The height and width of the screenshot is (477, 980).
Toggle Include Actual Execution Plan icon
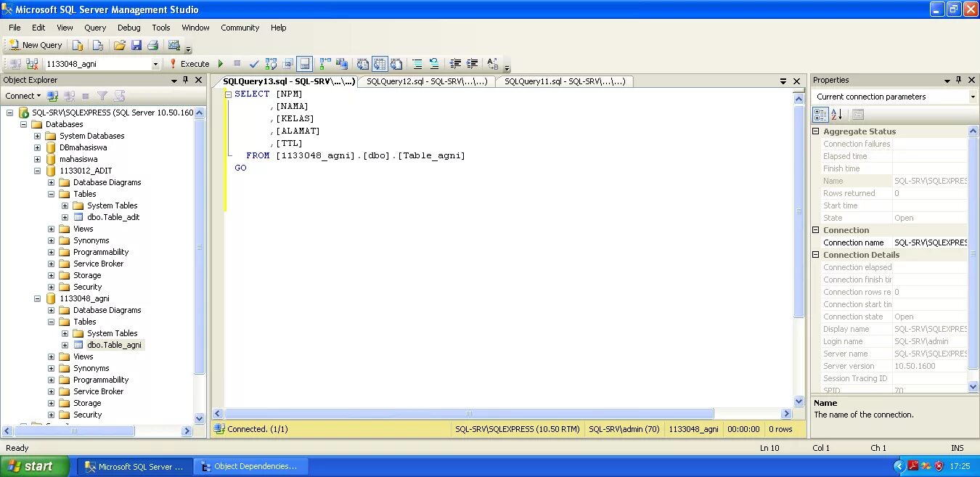[324, 64]
